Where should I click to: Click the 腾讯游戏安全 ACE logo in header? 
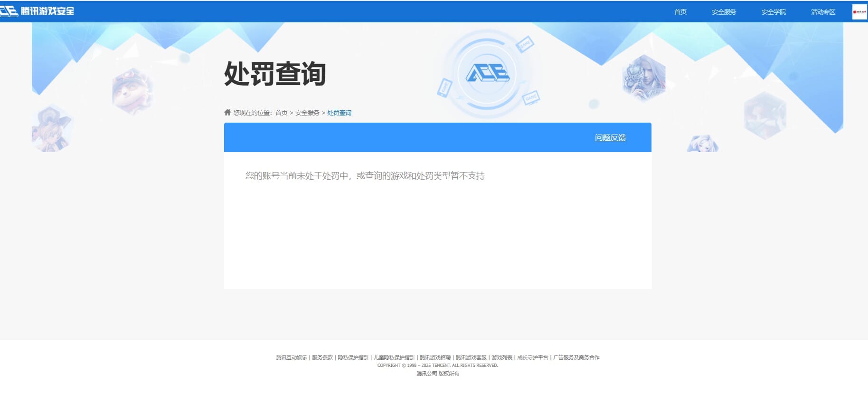(37, 11)
